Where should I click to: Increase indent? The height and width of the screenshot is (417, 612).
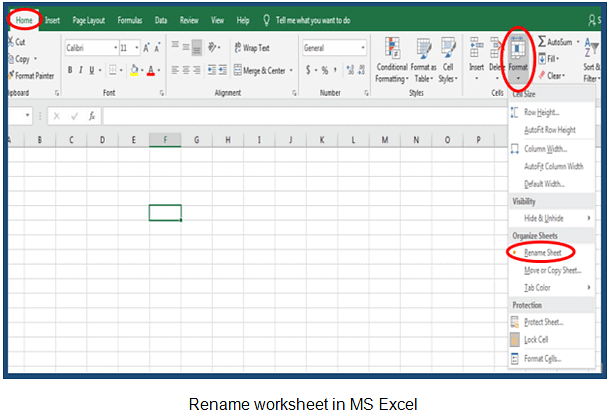[x=222, y=70]
